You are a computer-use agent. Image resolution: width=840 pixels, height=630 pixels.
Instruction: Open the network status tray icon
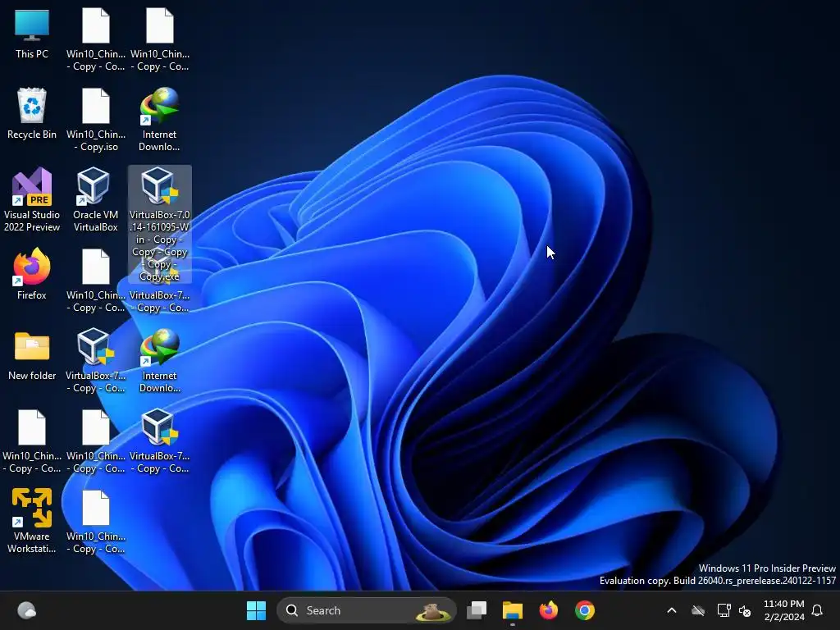tap(724, 610)
